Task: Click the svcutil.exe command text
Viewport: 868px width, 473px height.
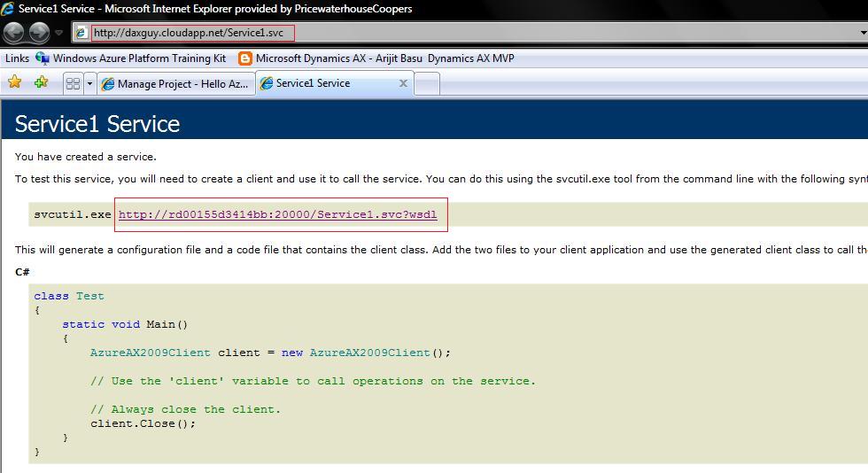Action: (73, 214)
